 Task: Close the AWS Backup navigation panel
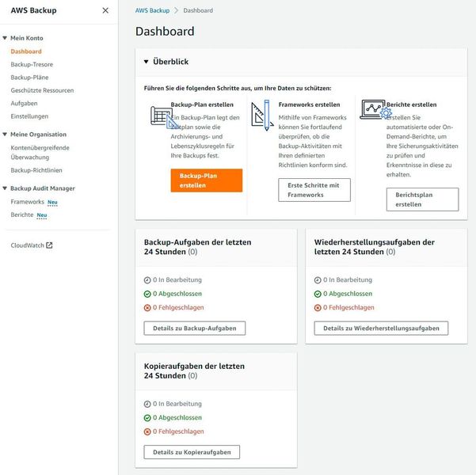105,10
